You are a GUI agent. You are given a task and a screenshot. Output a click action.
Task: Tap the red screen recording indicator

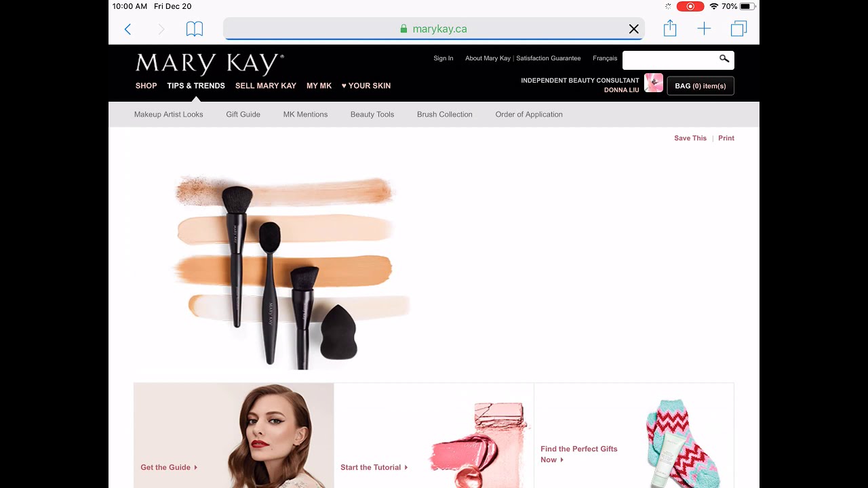pos(690,6)
